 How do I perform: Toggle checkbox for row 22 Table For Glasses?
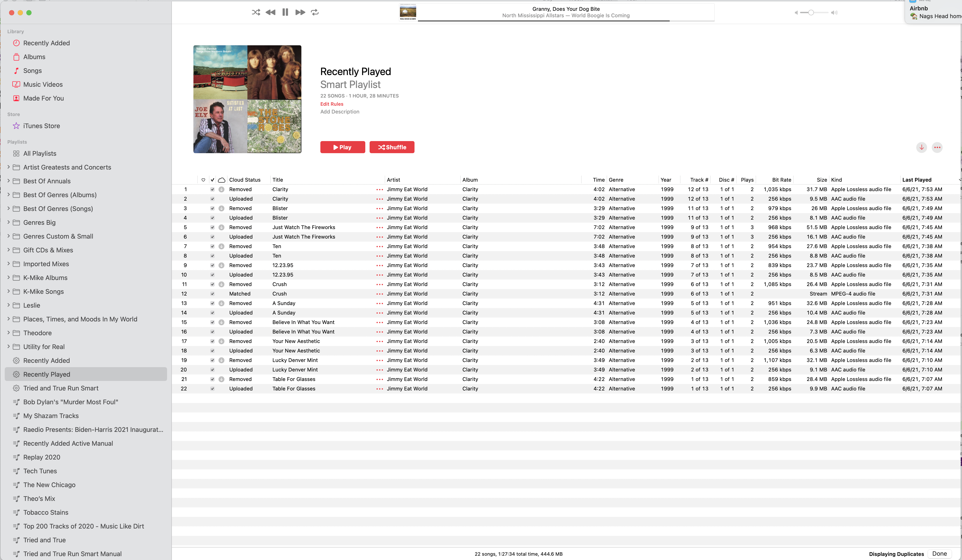(213, 389)
